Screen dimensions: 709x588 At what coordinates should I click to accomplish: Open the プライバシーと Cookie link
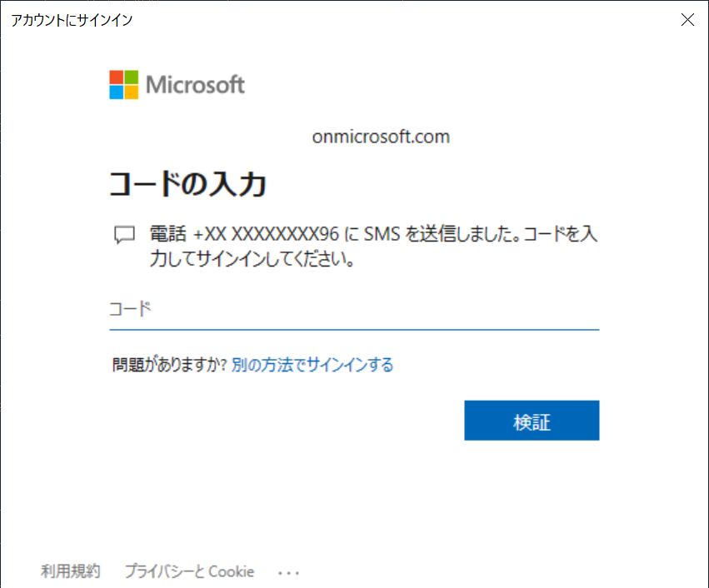[189, 571]
